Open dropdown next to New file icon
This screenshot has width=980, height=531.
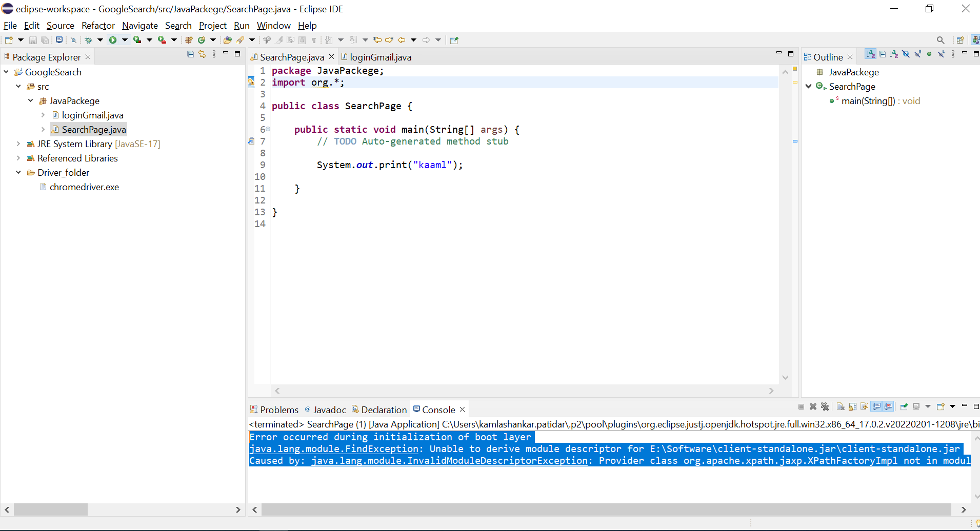[x=21, y=40]
